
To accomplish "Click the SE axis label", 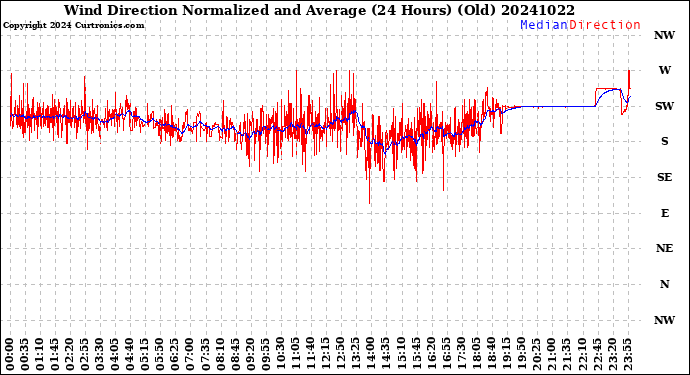I will pos(664,177).
